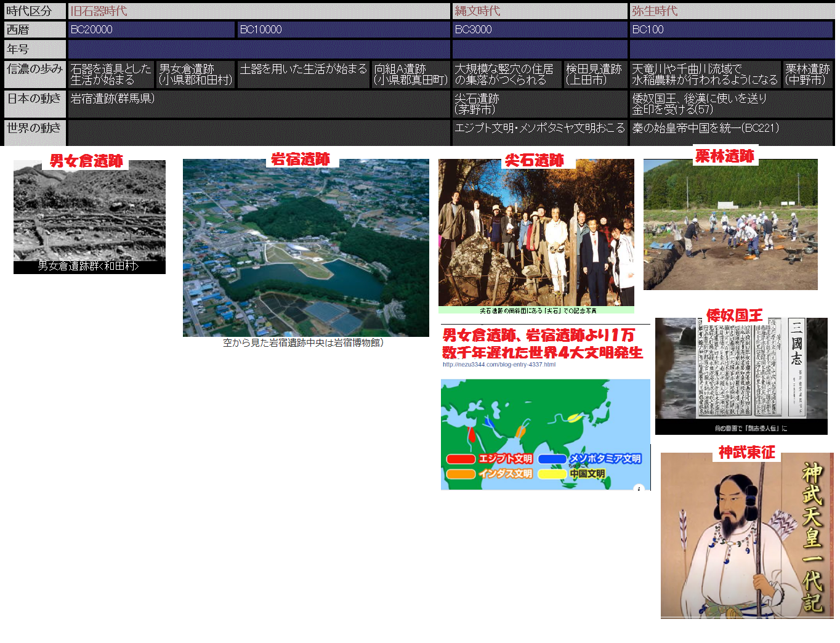Click the yellow 中国文明 legend swatch
The image size is (840, 643).
(x=552, y=474)
